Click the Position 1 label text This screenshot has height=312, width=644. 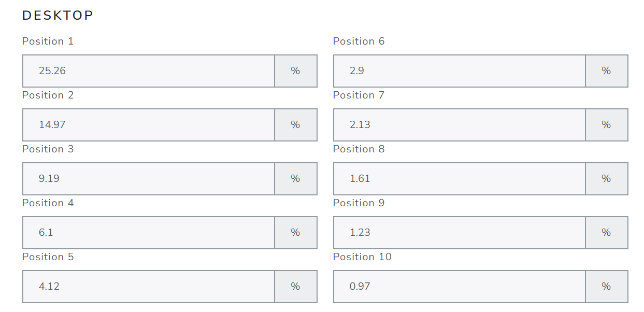tap(48, 41)
